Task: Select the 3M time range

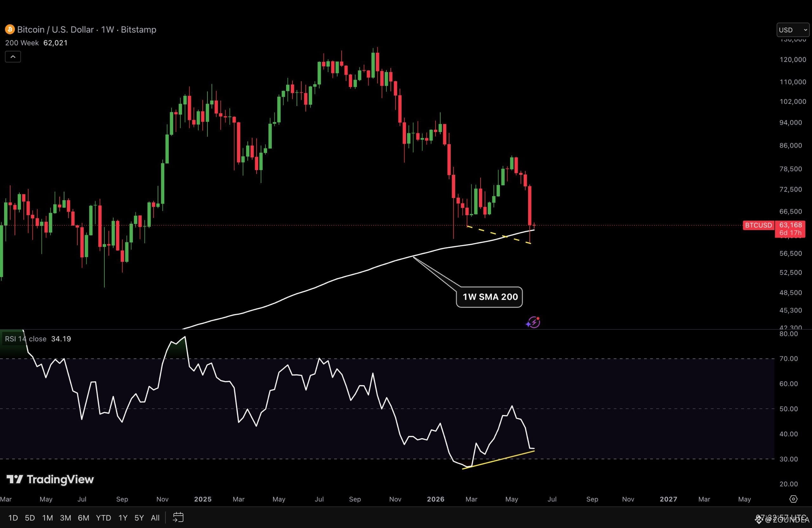Action: (x=66, y=518)
